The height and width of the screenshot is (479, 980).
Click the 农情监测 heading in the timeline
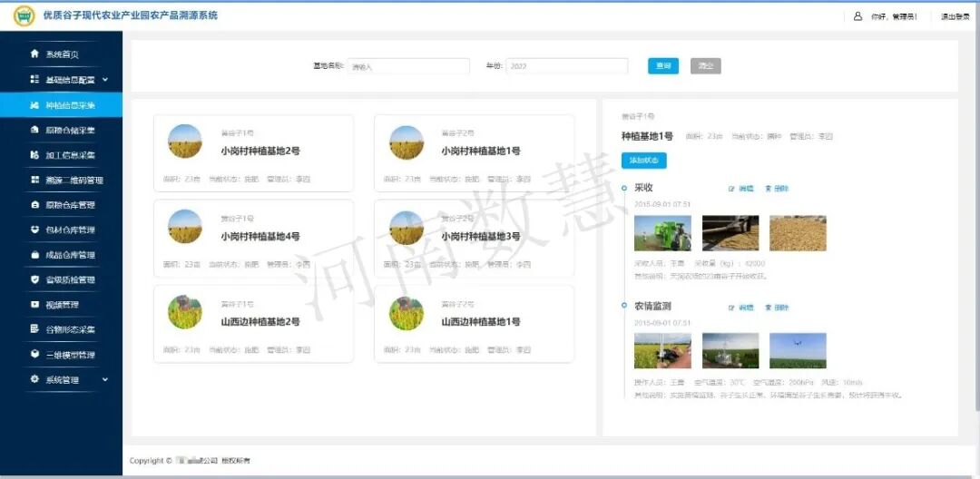tap(653, 307)
